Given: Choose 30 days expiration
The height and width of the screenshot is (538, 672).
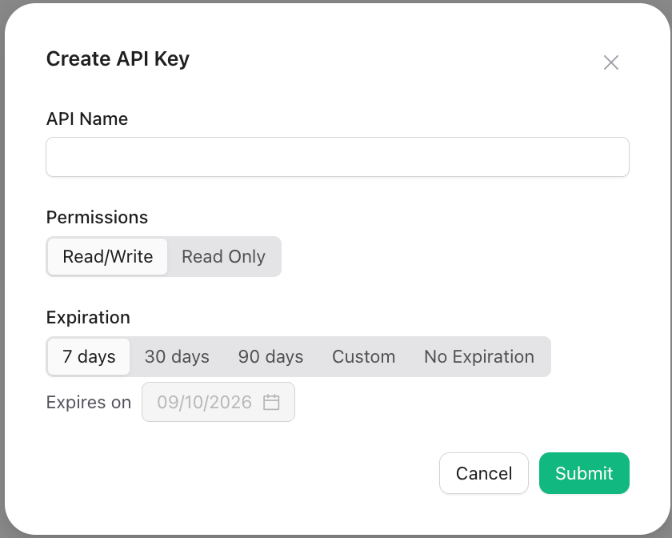Looking at the screenshot, I should (177, 357).
